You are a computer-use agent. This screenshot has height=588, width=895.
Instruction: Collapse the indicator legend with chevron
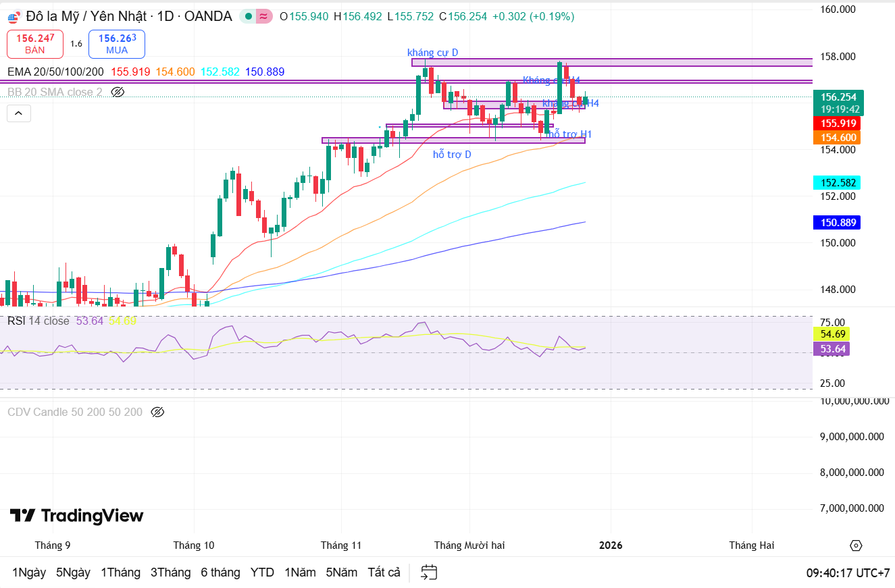pos(19,113)
